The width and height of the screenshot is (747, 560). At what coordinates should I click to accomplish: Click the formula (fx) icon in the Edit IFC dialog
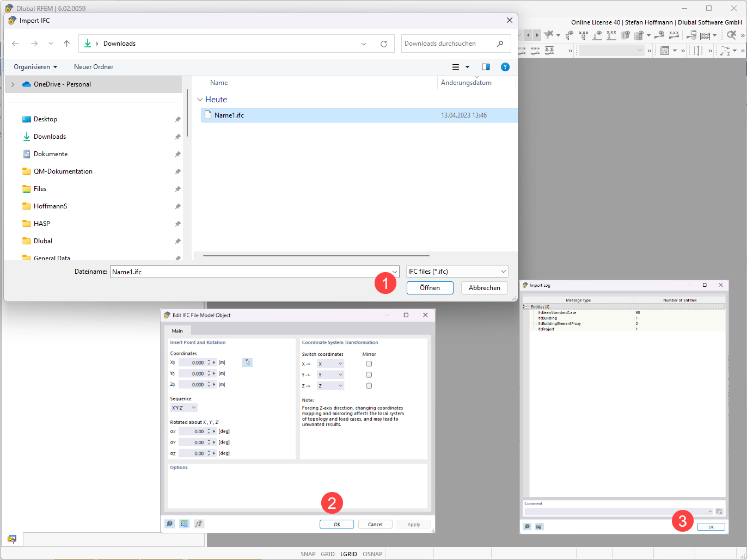coord(199,524)
